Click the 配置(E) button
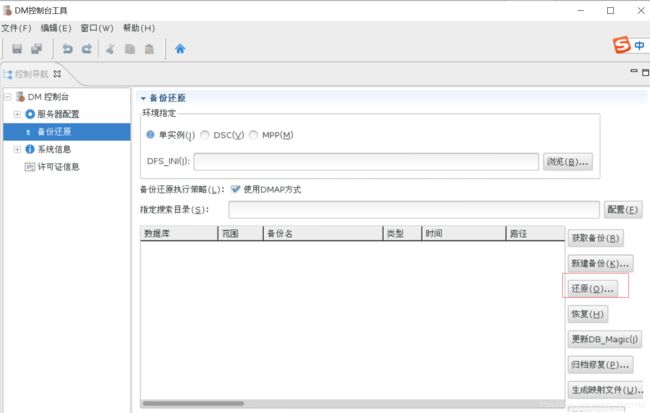The image size is (650, 413). [623, 210]
